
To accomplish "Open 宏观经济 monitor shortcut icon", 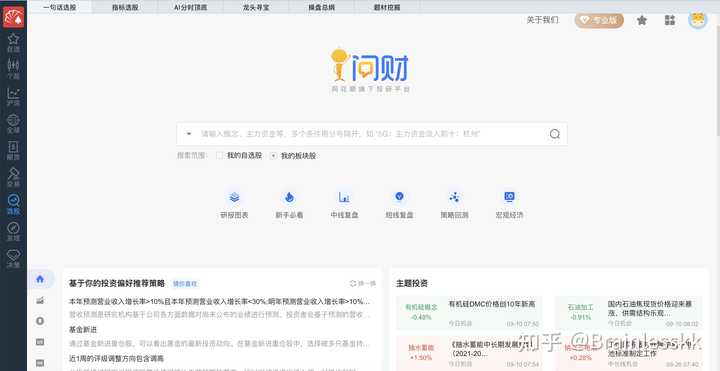I will pos(509,197).
